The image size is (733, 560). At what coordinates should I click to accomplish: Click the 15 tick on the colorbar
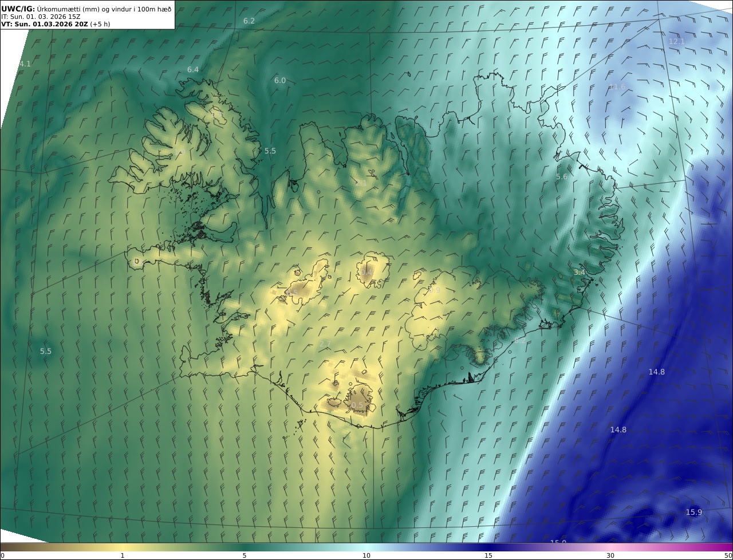click(488, 555)
